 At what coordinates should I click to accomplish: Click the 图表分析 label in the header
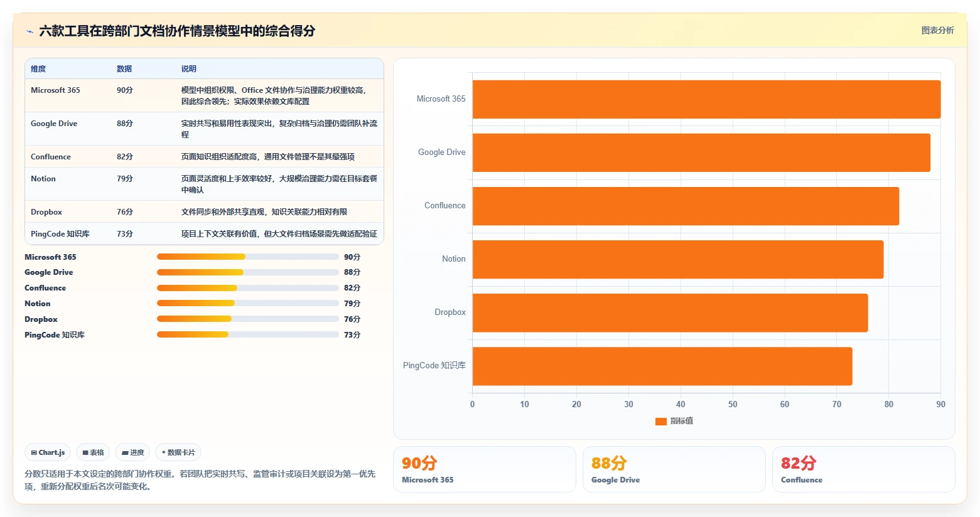click(x=937, y=30)
